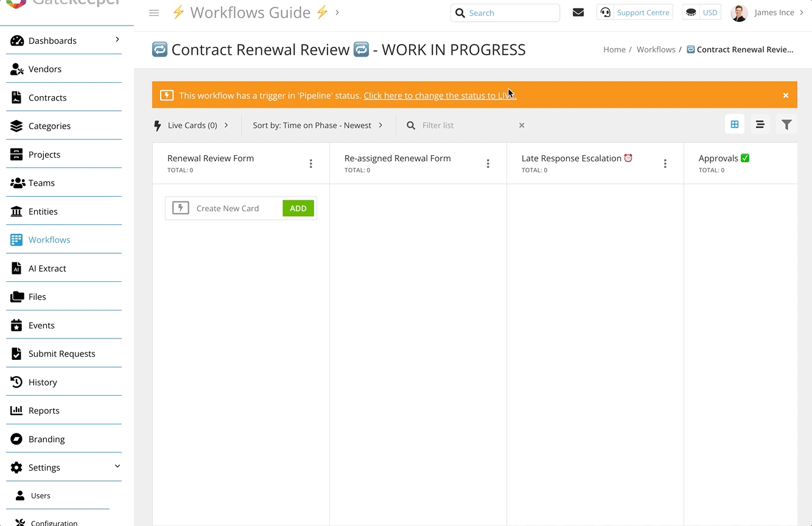Click the Vendors sidebar icon
This screenshot has height=526, width=812.
17,69
